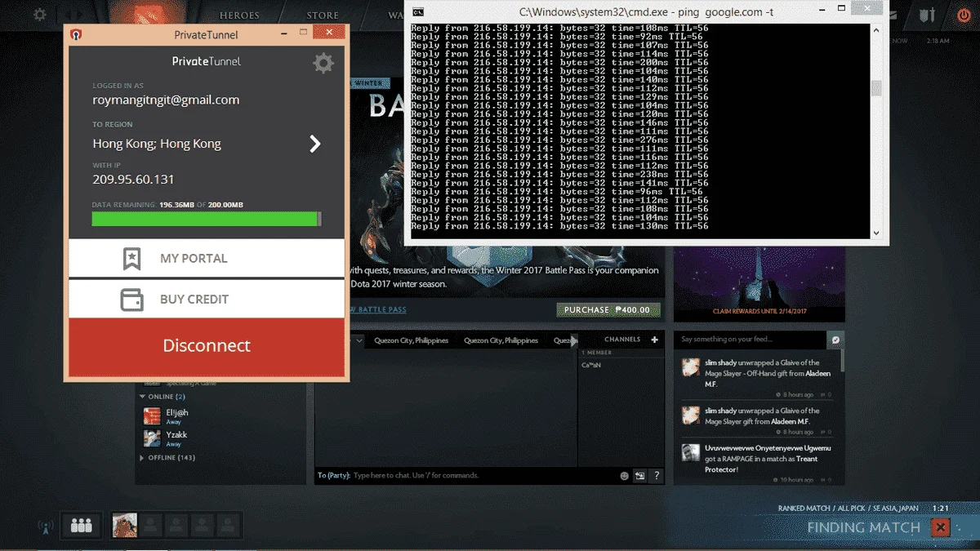This screenshot has width=980, height=551.
Task: Add a chat channel with plus icon
Action: (x=654, y=340)
